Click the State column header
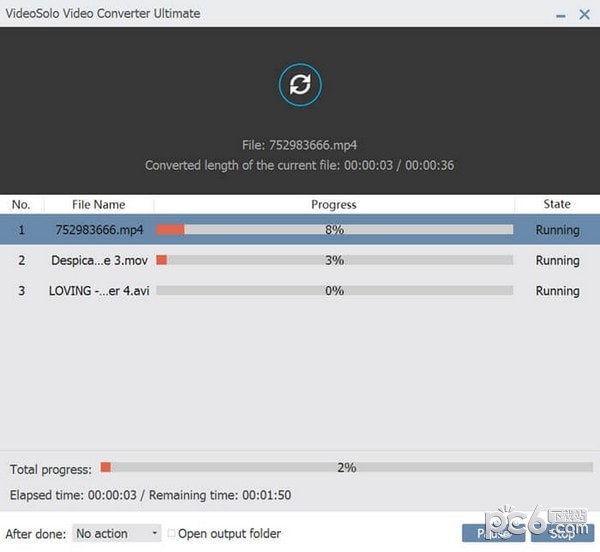The width and height of the screenshot is (600, 552). click(556, 204)
